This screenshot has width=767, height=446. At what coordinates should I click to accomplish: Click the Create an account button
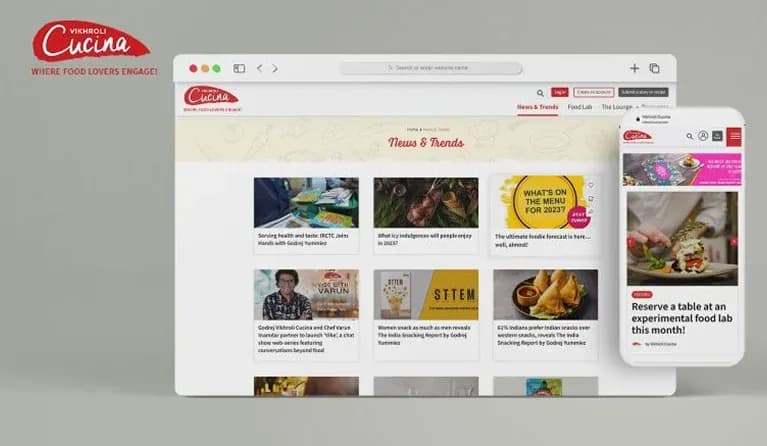[593, 92]
